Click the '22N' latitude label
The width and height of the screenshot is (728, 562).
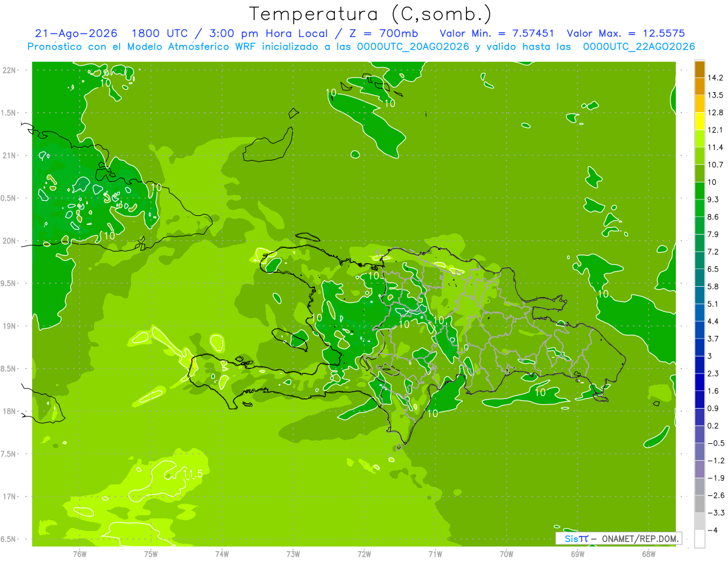[10, 70]
